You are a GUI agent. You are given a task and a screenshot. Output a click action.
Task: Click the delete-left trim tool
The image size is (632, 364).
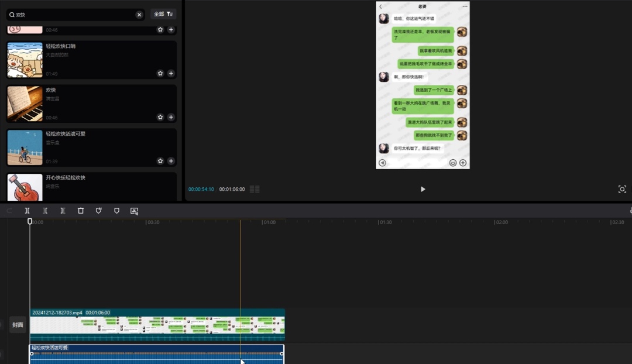point(45,211)
